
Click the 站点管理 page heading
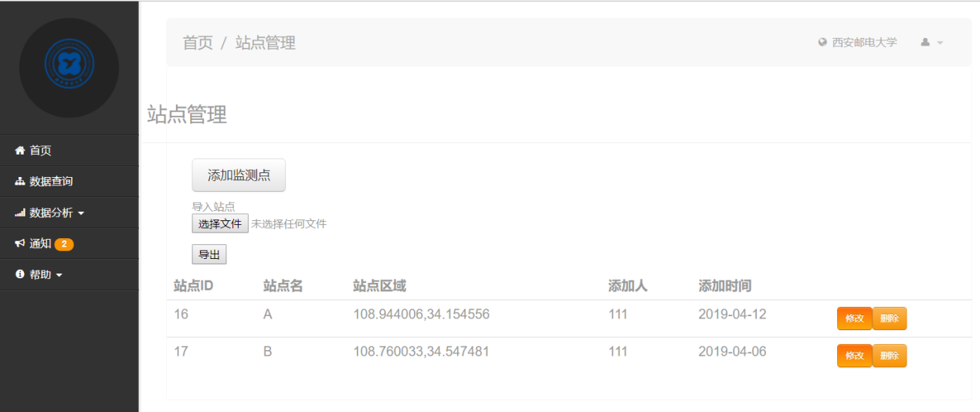pyautogui.click(x=187, y=115)
